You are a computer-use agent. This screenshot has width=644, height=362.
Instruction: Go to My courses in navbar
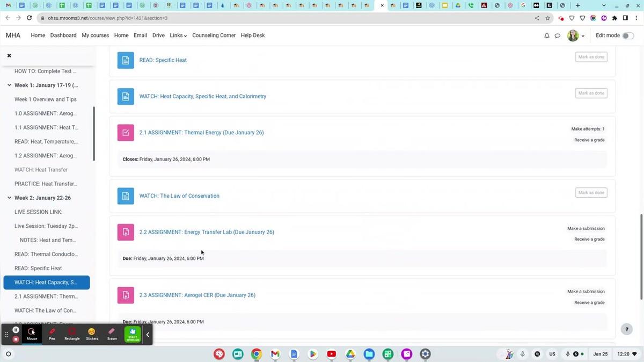(95, 35)
